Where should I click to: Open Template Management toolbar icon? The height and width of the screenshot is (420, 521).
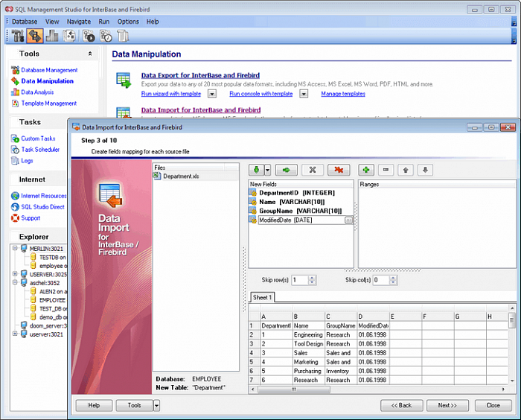(x=69, y=36)
